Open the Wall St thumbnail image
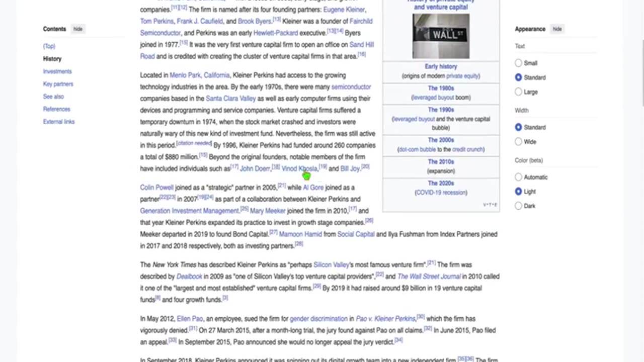 (x=441, y=36)
